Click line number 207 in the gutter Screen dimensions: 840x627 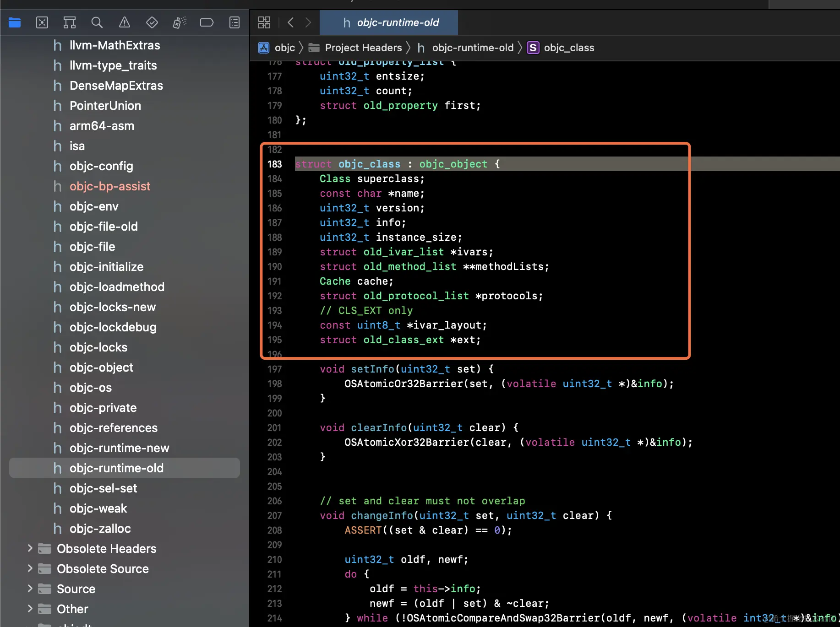click(x=275, y=515)
